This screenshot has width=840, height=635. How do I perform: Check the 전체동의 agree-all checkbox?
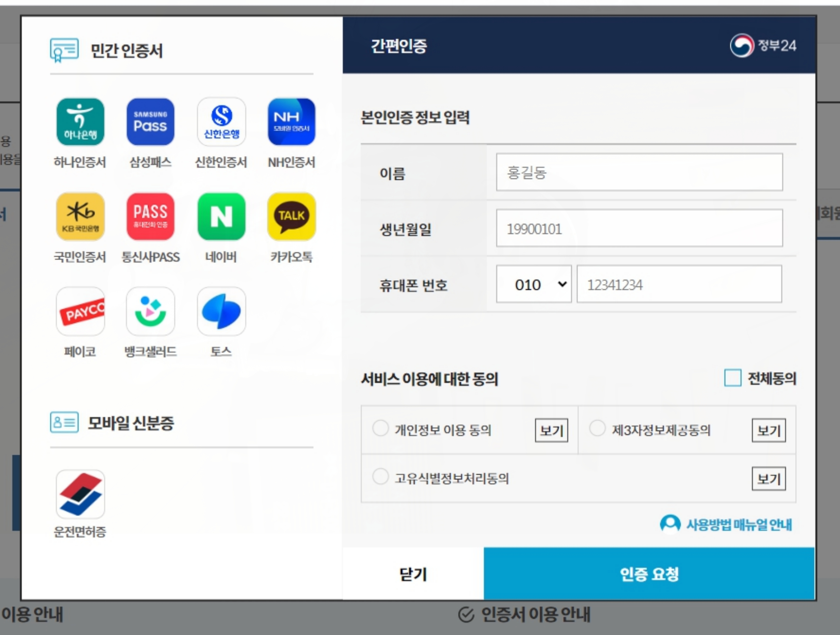732,378
